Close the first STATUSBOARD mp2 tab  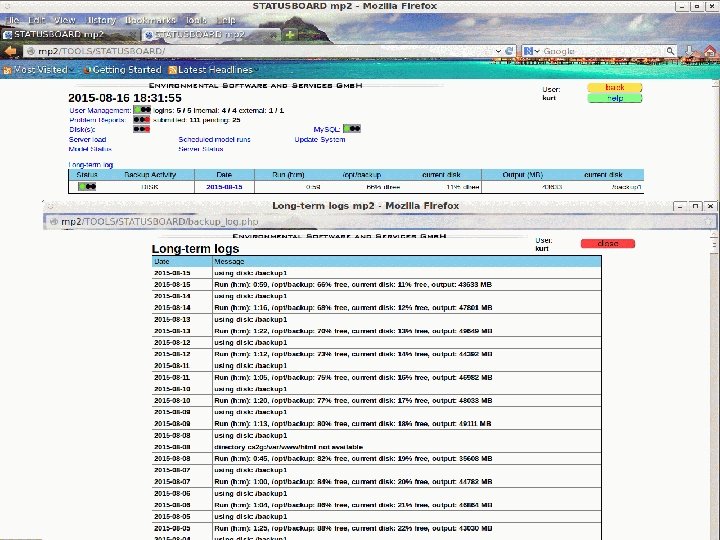132,34
